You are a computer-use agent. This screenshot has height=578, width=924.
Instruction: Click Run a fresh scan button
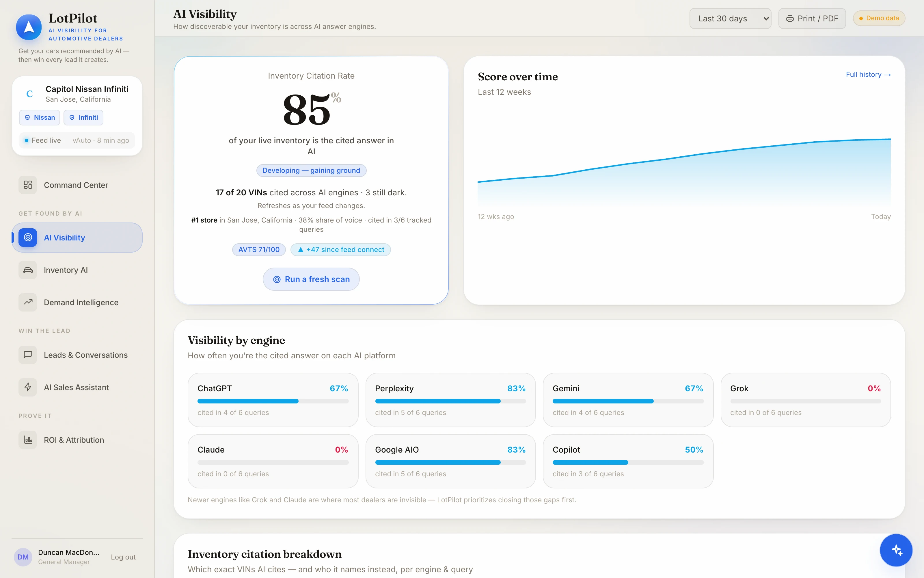pos(311,279)
